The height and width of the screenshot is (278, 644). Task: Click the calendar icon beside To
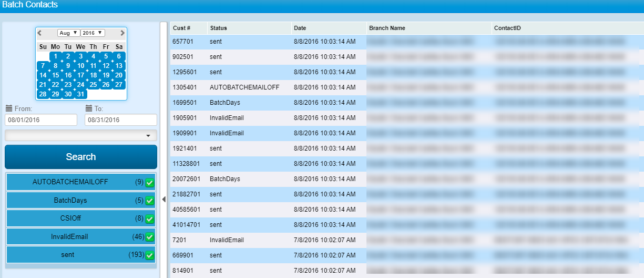89,108
